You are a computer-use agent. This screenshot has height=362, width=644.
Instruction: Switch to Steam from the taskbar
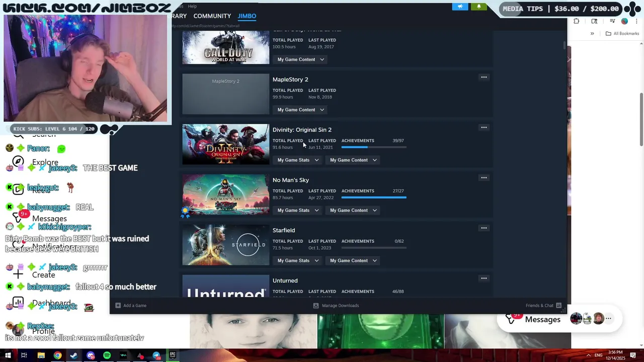[74, 355]
